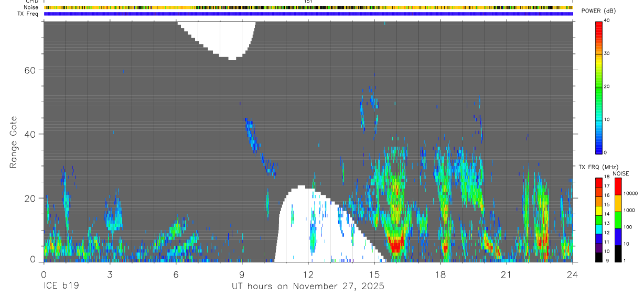644x297 pixels.
Task: Click the 9 tick on UT hours axis
Action: point(242,274)
